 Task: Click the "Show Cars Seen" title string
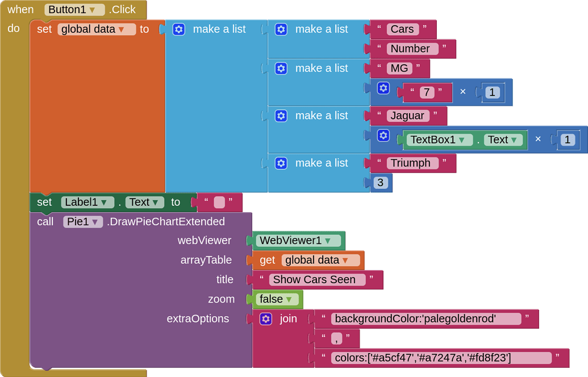(x=317, y=280)
